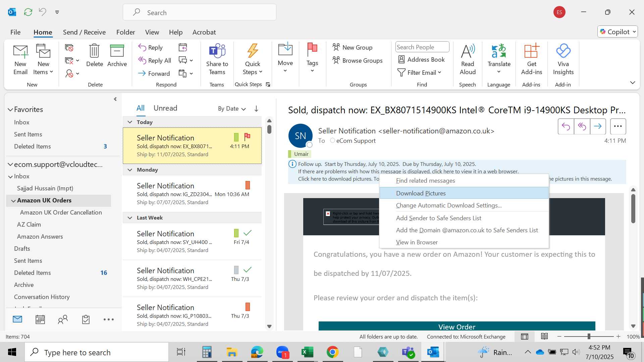This screenshot has height=362, width=644.
Task: Click the orange category swatch on the Monday message
Action: (x=248, y=185)
